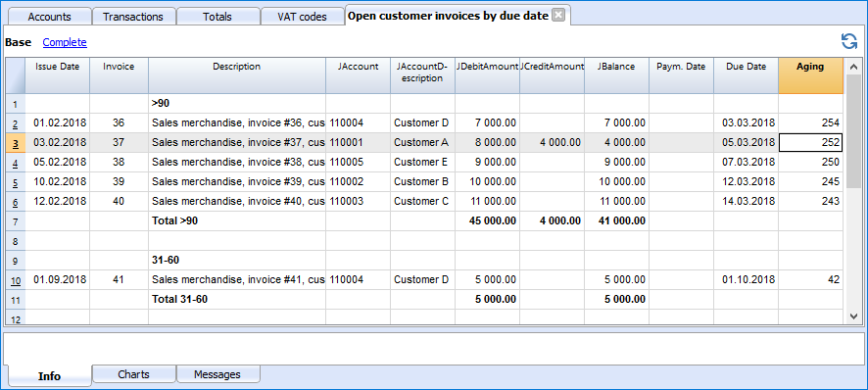Click aging value 243 cell
The height and width of the screenshot is (390, 868).
810,202
